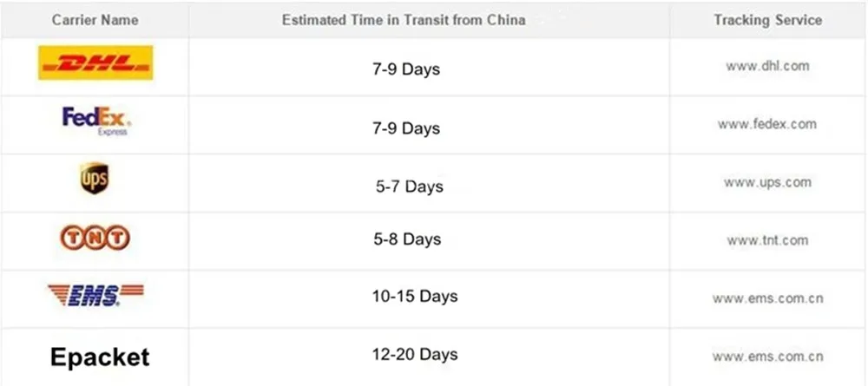
Task: Click the FedEx Express logo
Action: (96, 121)
